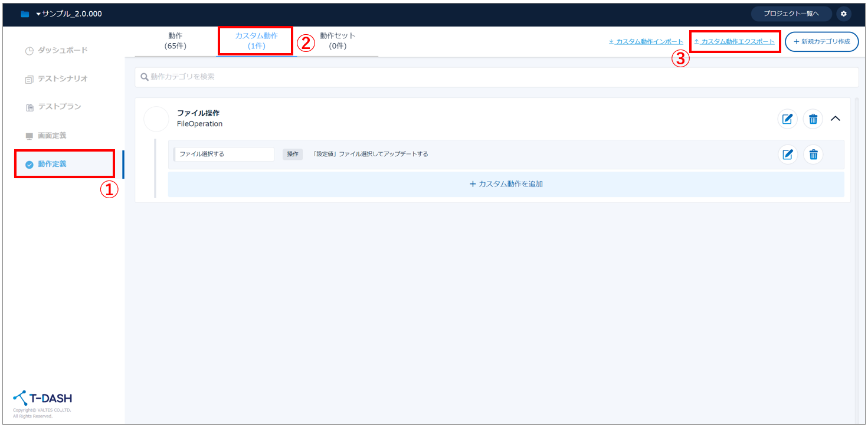This screenshot has width=868, height=427.
Task: Open the 動作セット (0件) tab
Action: 338,41
